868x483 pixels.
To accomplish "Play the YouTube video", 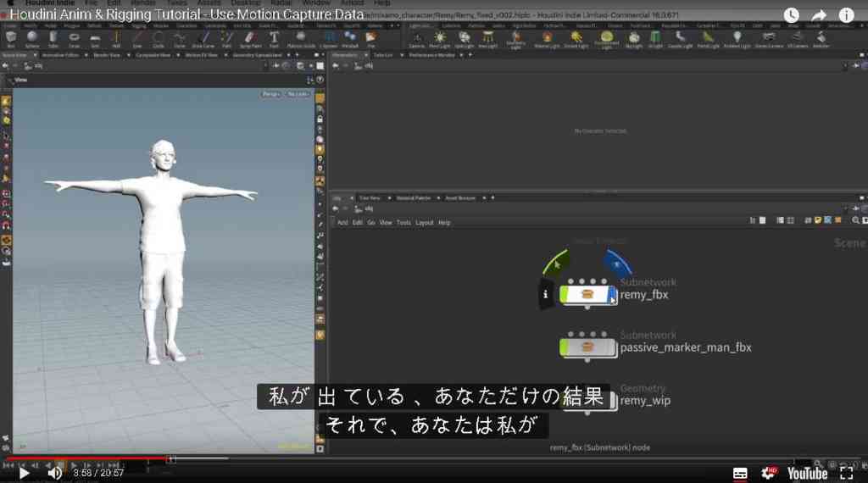I will [23, 473].
